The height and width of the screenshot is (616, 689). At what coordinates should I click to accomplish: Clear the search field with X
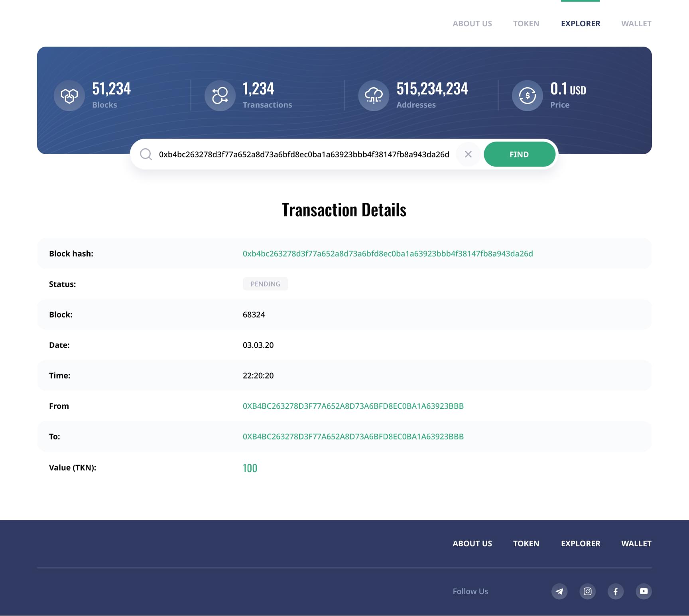click(468, 154)
